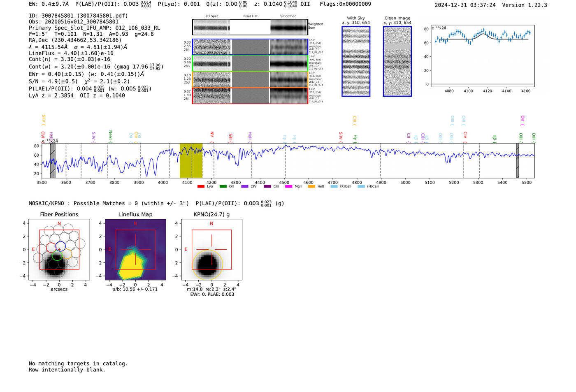Click the blue fiber circle in Fiber Positions
The width and height of the screenshot is (576, 392).
click(x=60, y=246)
